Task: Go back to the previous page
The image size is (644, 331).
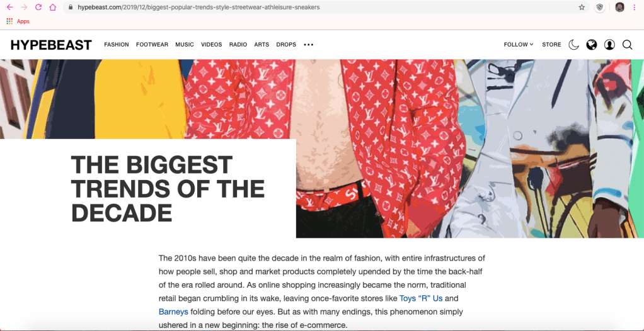Action: pyautogui.click(x=10, y=8)
